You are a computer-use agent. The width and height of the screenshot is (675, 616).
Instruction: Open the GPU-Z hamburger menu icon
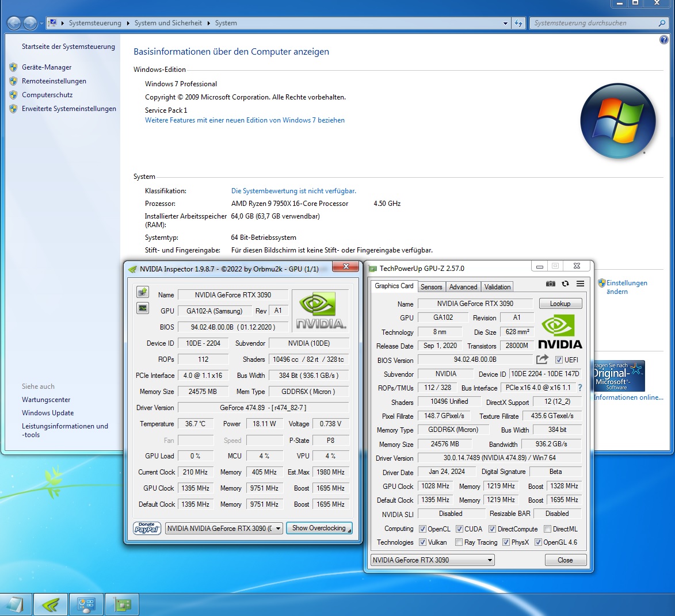tap(580, 284)
